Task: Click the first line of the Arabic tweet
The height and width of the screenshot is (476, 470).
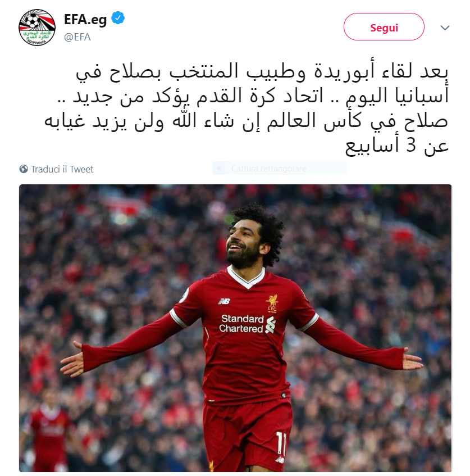Action: pos(262,71)
